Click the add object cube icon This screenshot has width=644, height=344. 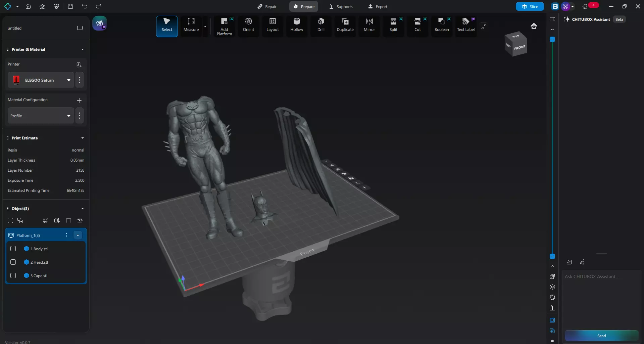coord(57,220)
